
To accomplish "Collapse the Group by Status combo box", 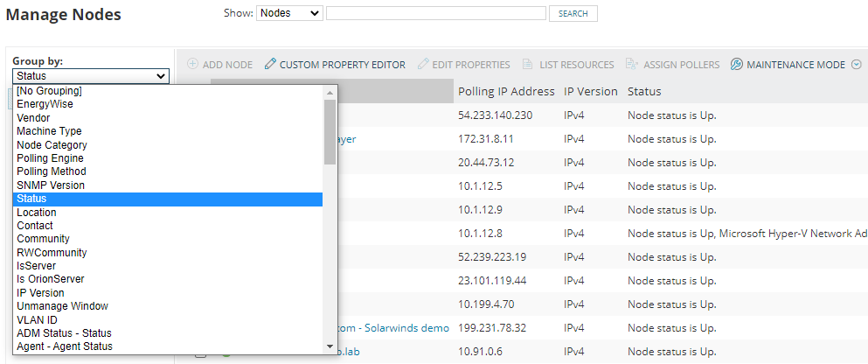I will pyautogui.click(x=91, y=76).
